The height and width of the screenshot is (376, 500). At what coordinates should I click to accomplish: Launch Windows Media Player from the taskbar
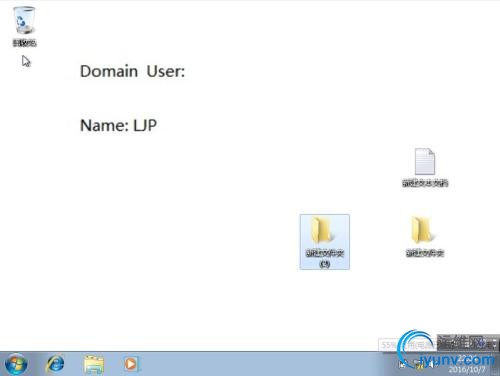tap(131, 364)
